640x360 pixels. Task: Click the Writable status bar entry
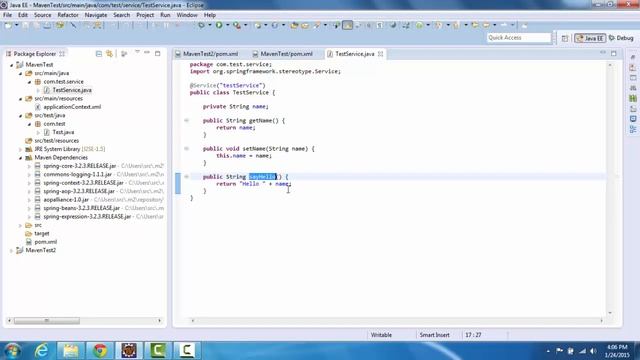click(381, 335)
